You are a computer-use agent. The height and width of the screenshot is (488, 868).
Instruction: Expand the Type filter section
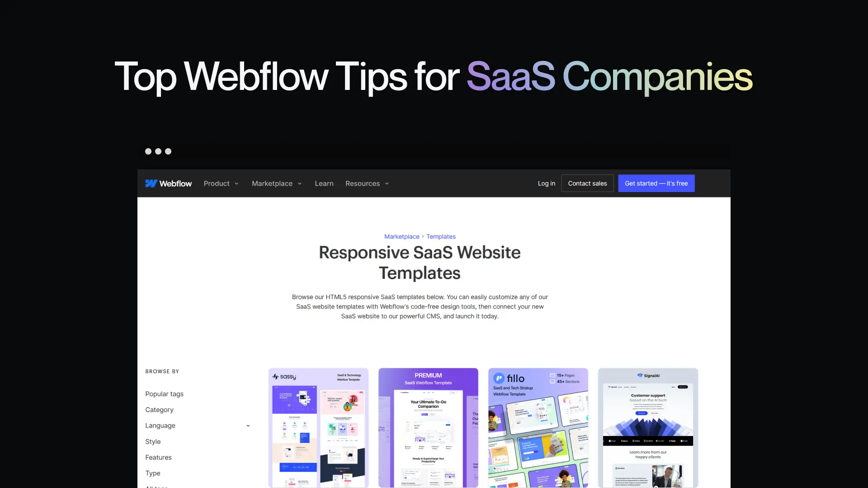[153, 473]
